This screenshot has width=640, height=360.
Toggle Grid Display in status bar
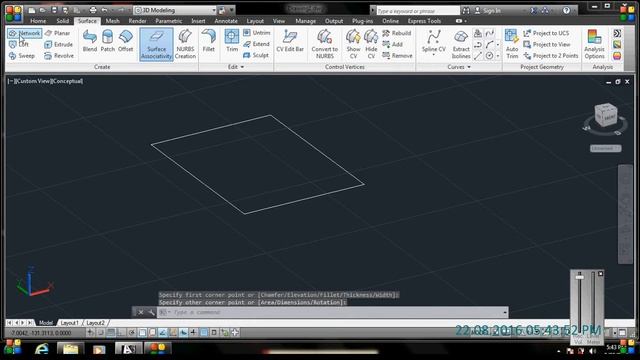point(111,332)
